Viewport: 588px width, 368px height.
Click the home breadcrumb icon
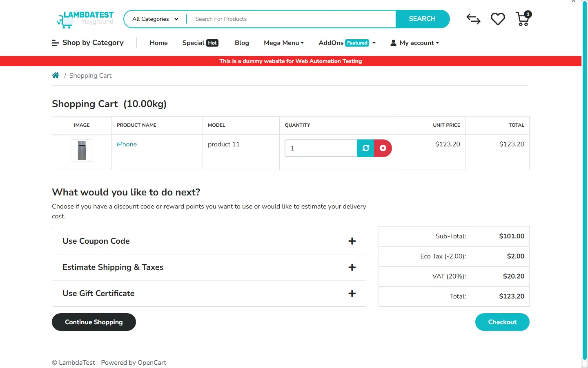(x=56, y=75)
